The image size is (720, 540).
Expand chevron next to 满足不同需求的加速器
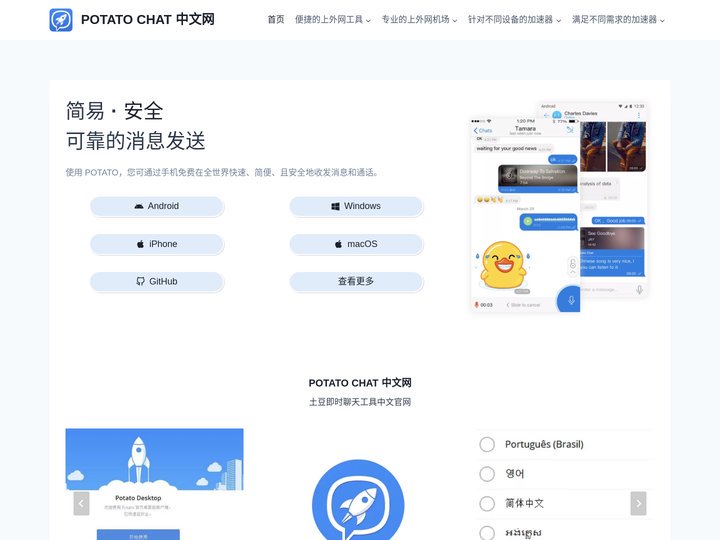click(x=662, y=20)
